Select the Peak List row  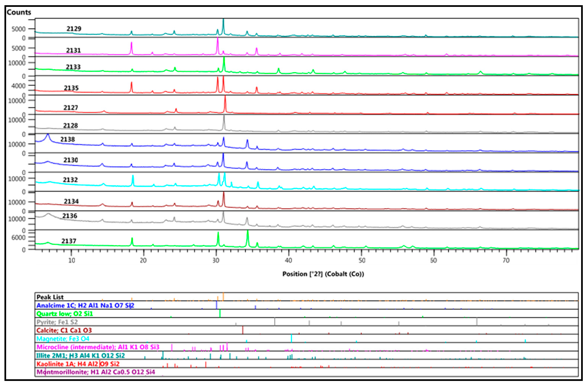tap(50, 297)
